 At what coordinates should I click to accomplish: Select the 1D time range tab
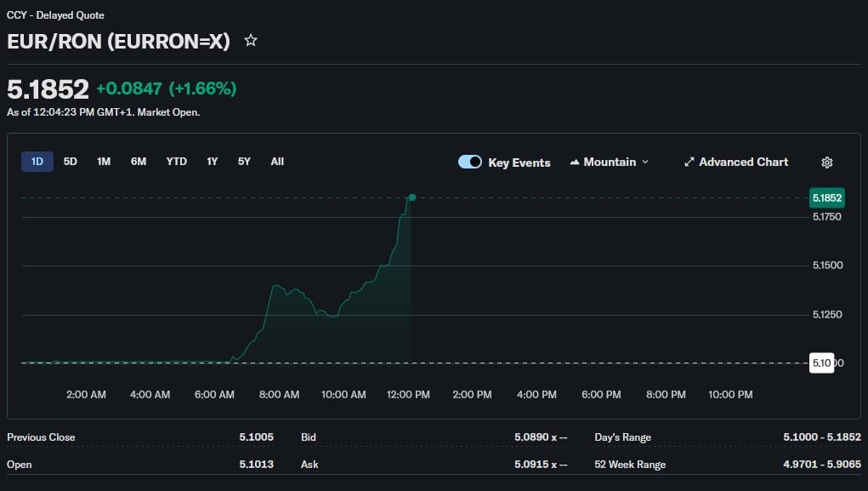37,162
